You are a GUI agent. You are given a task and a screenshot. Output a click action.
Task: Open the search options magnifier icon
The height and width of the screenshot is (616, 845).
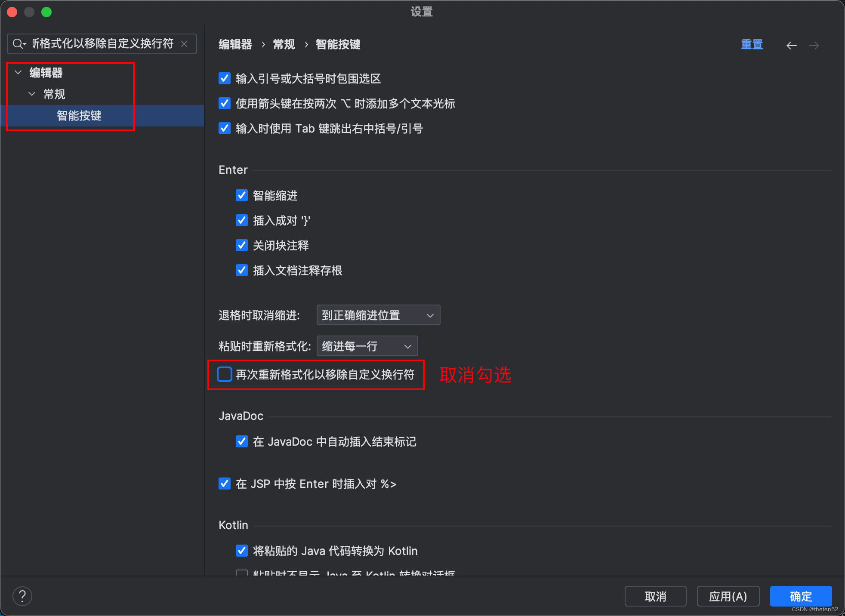(19, 43)
